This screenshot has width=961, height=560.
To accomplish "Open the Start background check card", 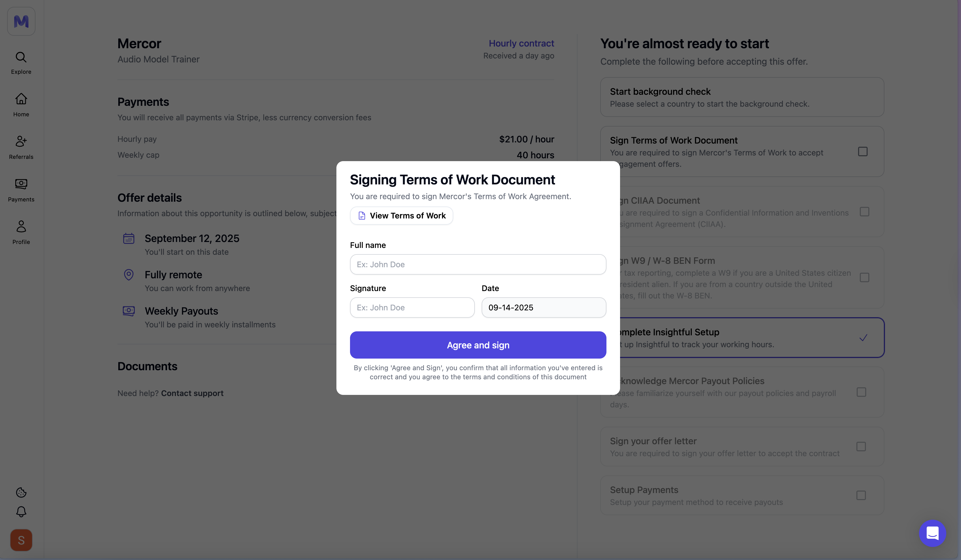I will [742, 97].
